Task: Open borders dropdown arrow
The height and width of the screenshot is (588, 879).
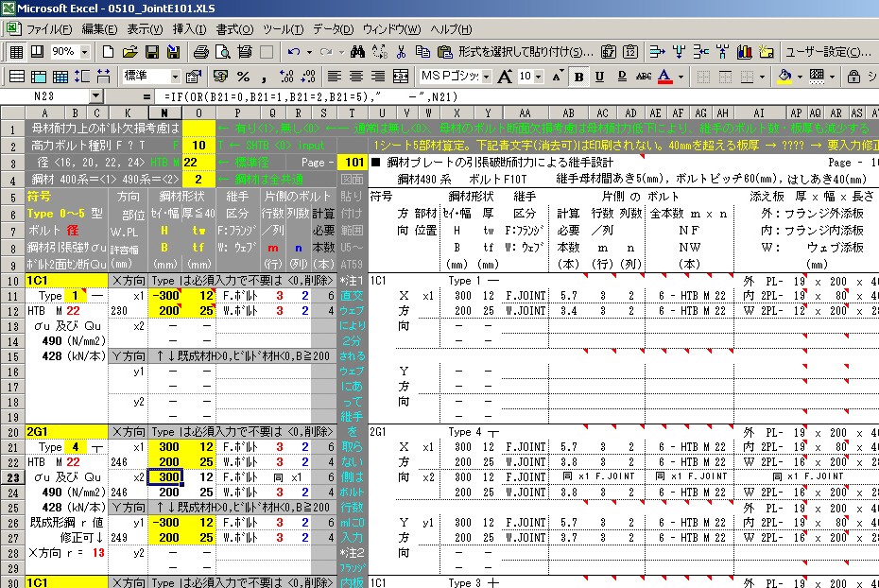Action: [x=762, y=77]
